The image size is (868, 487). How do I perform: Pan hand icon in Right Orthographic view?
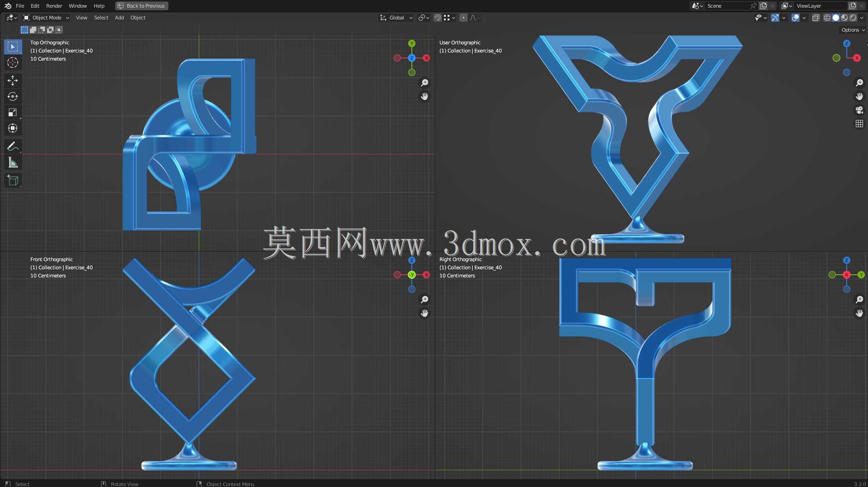click(x=859, y=313)
